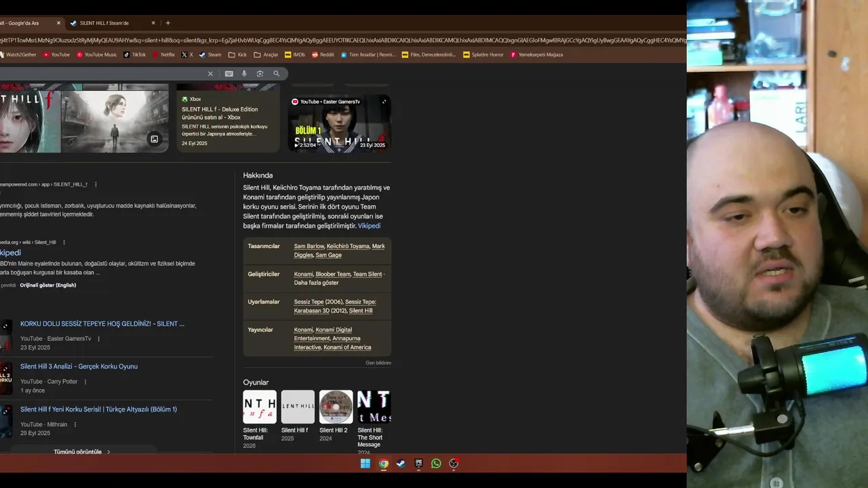Open the Kick bookmarks folder
This screenshot has height=488, width=868.
[237, 54]
